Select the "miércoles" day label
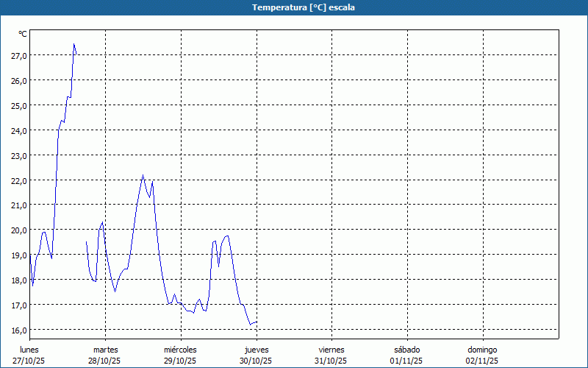Viewport: 588px width, 368px height. [180, 350]
